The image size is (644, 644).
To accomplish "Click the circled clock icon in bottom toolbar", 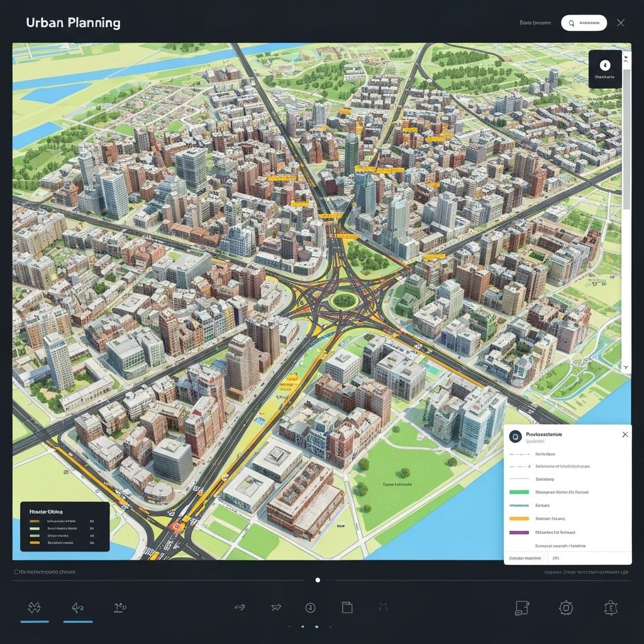I will point(310,607).
